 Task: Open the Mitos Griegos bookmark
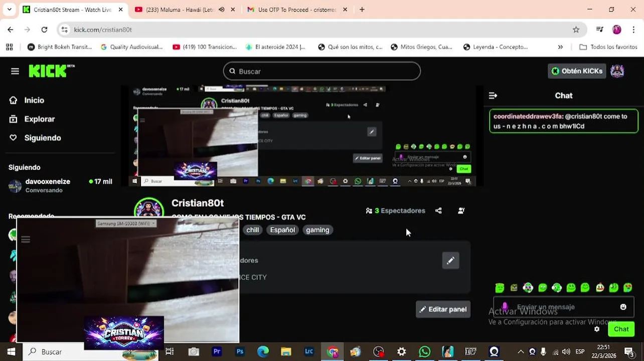pos(421,47)
